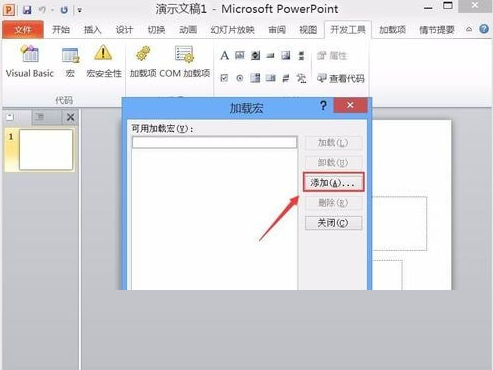Image resolution: width=493 pixels, height=370 pixels.
Task: Click the 可用加载宏 name input field
Action: click(214, 142)
